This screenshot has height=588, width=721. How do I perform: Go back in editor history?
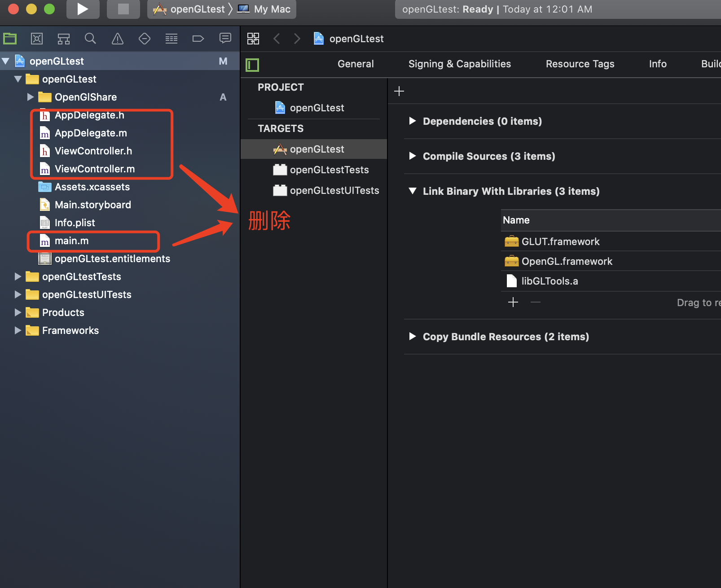pyautogui.click(x=277, y=39)
